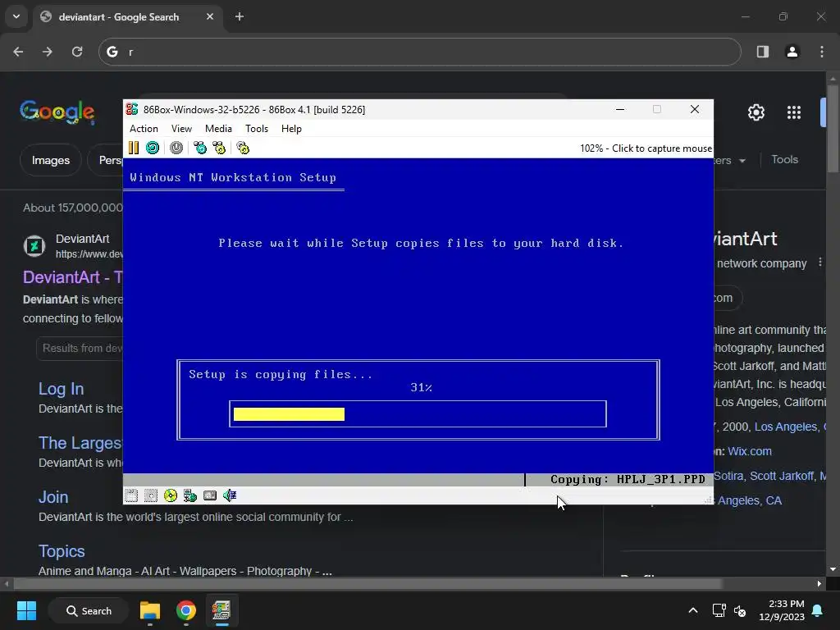Open File Explorer from the taskbar

coord(150,610)
